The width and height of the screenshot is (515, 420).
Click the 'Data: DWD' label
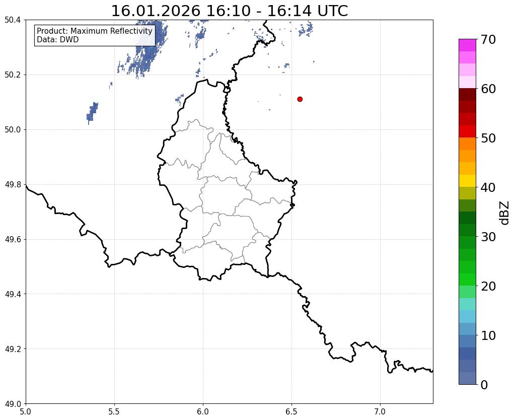click(58, 40)
